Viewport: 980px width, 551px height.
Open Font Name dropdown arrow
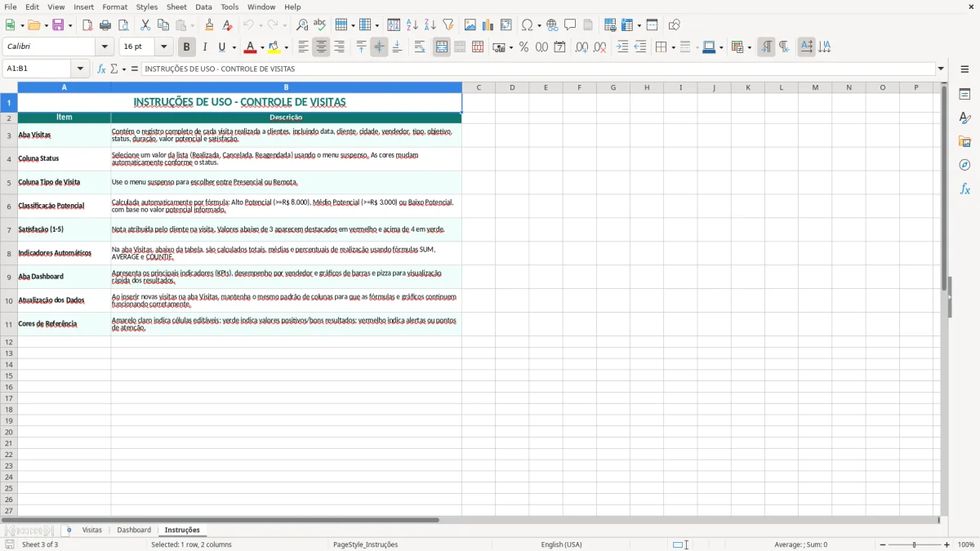coord(104,47)
